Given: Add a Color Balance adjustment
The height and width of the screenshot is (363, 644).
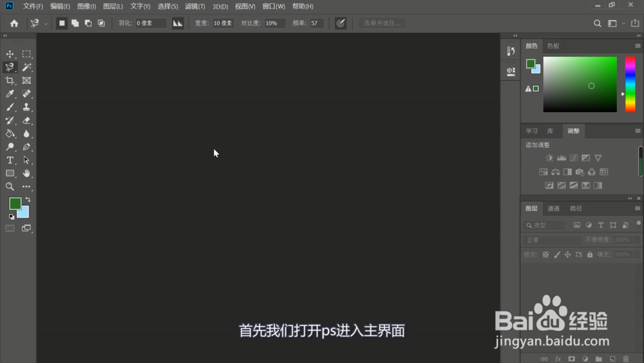Looking at the screenshot, I should (x=555, y=172).
